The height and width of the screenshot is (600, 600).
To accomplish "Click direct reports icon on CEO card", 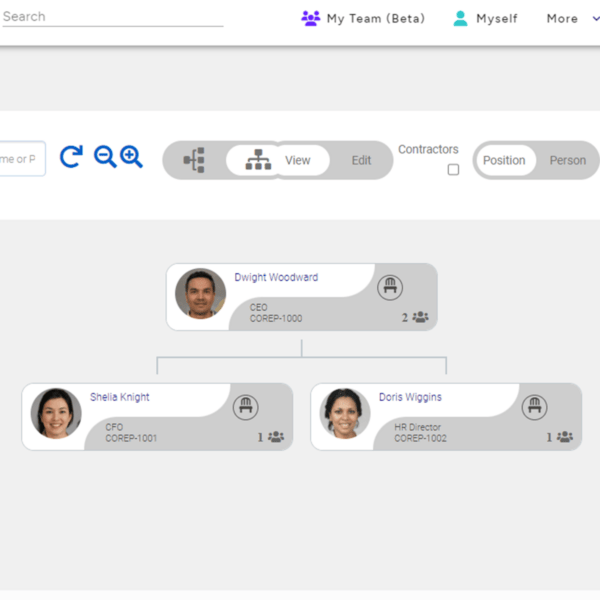I will [x=421, y=317].
